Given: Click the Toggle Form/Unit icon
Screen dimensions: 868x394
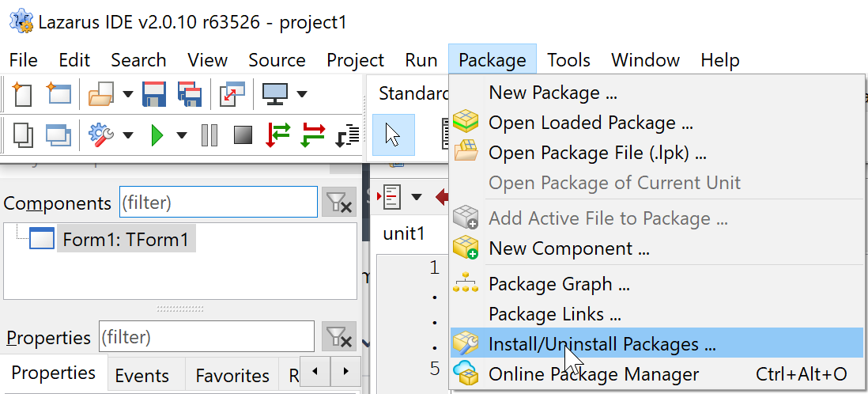Looking at the screenshot, I should point(232,93).
